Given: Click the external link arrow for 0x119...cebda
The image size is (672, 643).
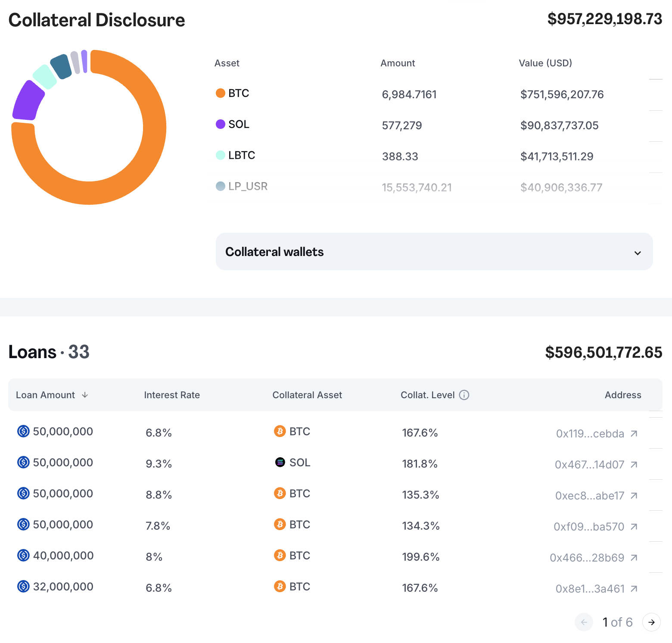Looking at the screenshot, I should point(634,434).
